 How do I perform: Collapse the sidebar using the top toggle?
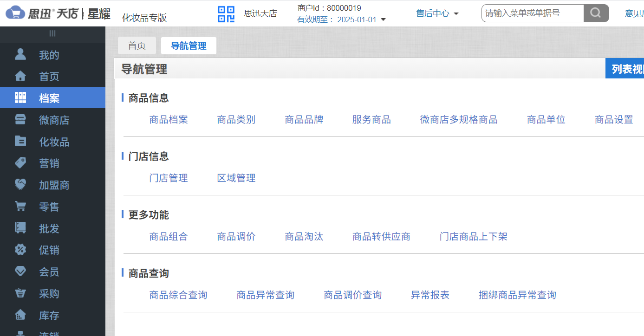point(52,33)
